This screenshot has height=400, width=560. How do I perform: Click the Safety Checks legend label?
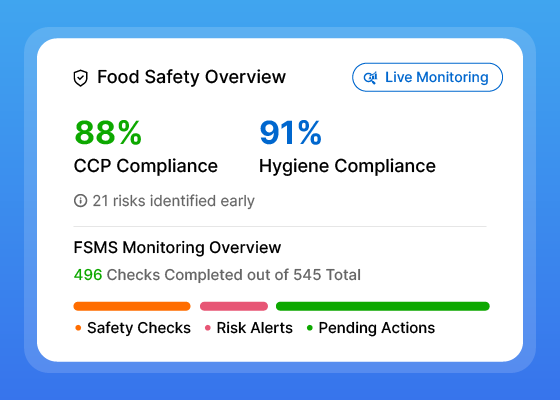point(139,328)
